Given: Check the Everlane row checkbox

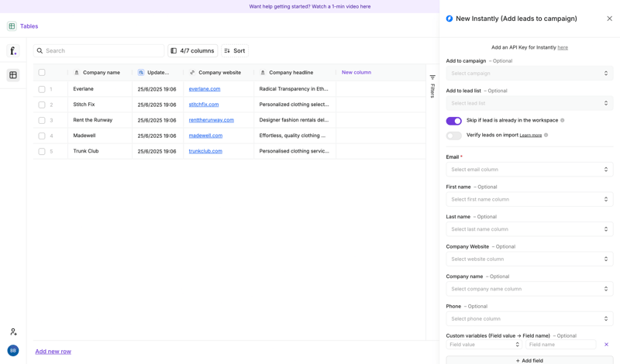Looking at the screenshot, I should point(42,89).
